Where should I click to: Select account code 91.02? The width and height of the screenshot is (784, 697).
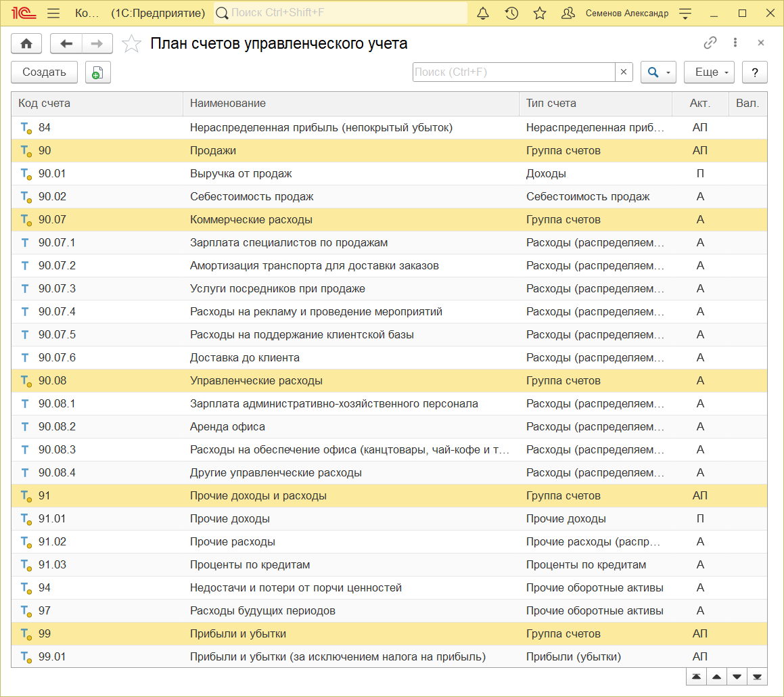coord(52,542)
